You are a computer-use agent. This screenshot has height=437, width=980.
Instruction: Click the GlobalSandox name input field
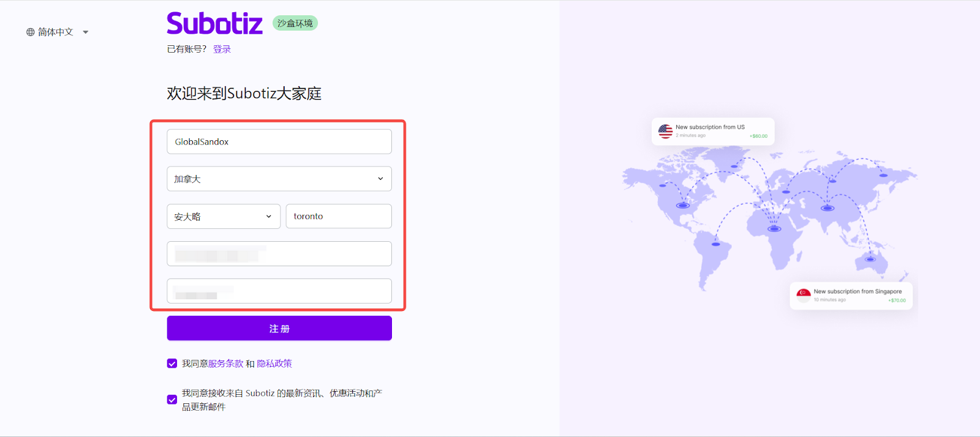coord(279,141)
